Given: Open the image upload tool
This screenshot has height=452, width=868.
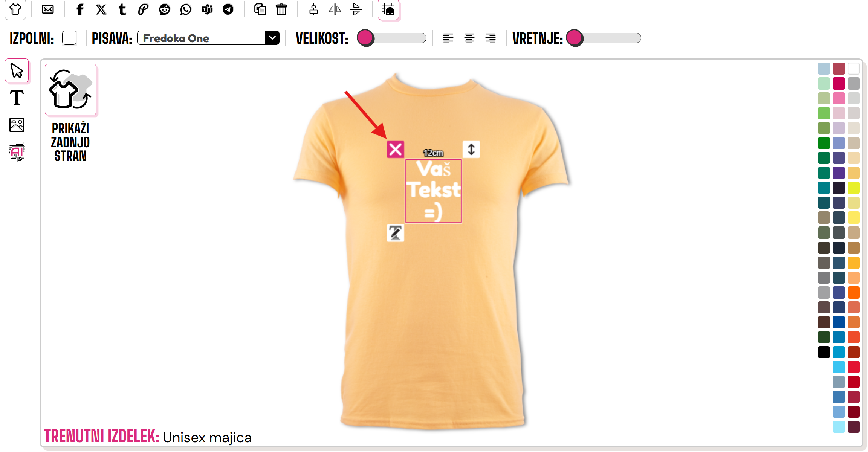Looking at the screenshot, I should [x=17, y=125].
